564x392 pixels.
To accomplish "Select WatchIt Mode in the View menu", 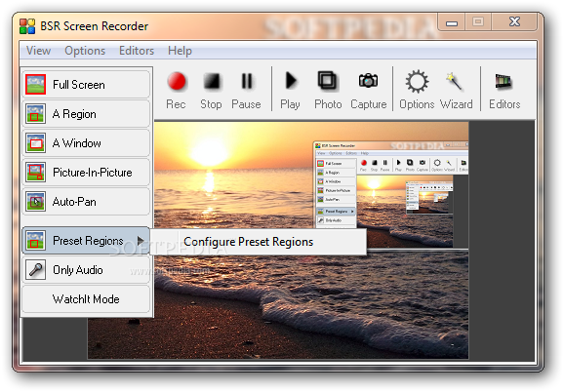I will [x=86, y=299].
